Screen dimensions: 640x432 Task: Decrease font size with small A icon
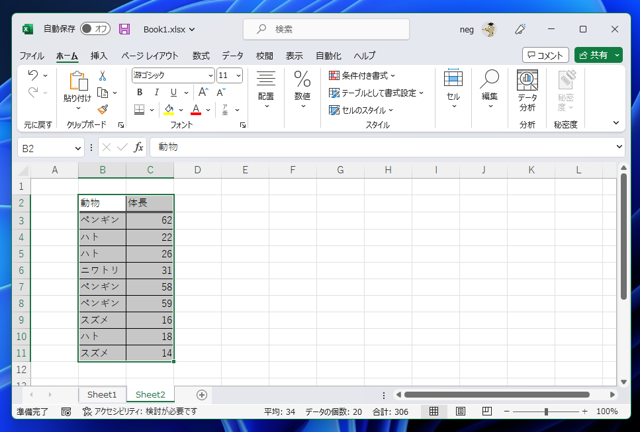coord(221,93)
